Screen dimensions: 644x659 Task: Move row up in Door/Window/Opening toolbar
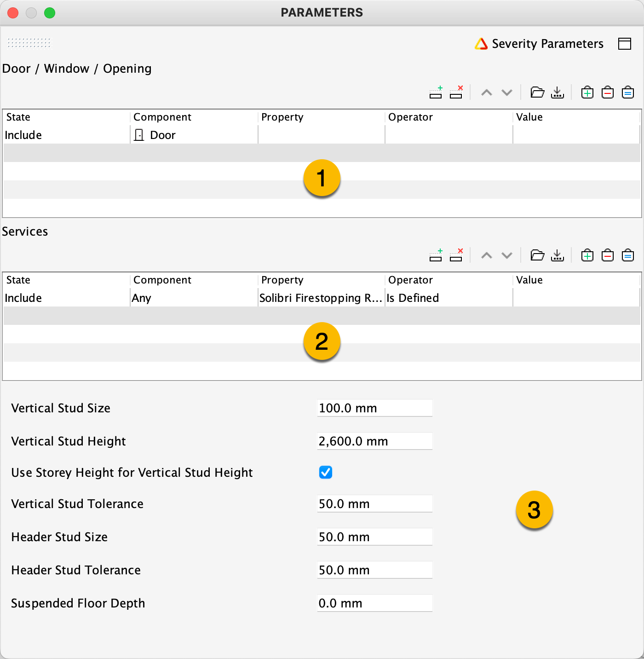click(x=487, y=93)
